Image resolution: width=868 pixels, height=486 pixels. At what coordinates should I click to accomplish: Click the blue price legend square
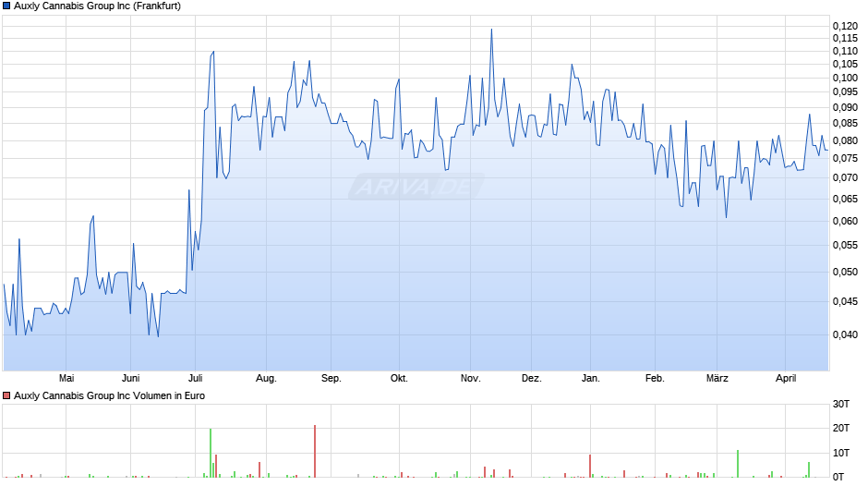pyautogui.click(x=6, y=6)
